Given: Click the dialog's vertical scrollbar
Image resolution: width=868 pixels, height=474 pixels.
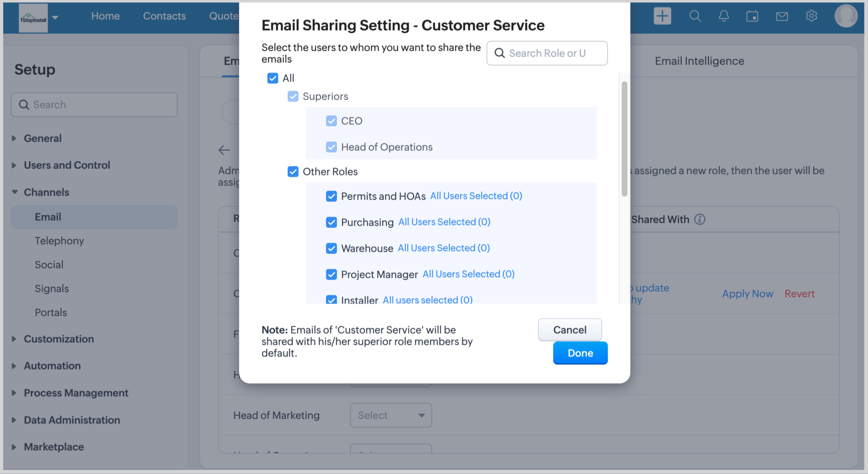Looking at the screenshot, I should (x=624, y=139).
